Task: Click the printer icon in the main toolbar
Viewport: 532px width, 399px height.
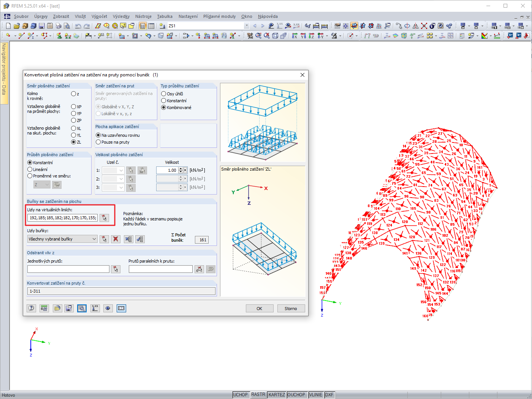Action: point(58,26)
